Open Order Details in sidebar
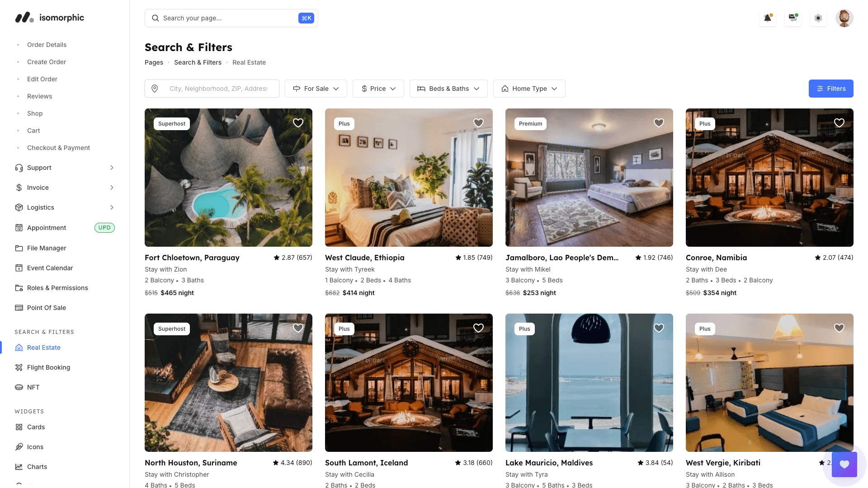The width and height of the screenshot is (868, 488). click(47, 45)
